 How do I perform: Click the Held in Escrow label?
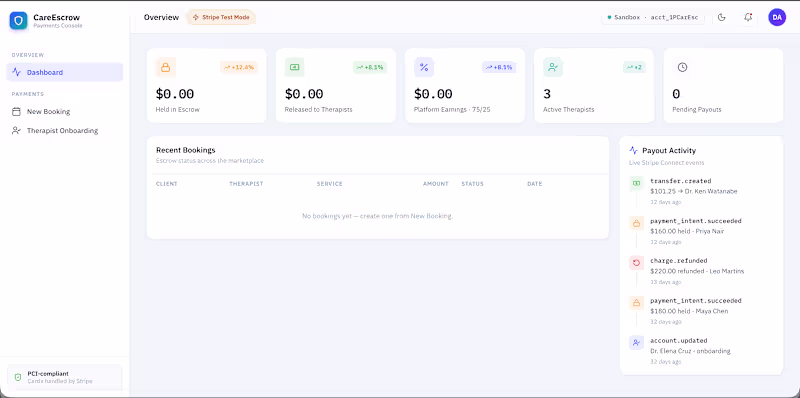178,109
